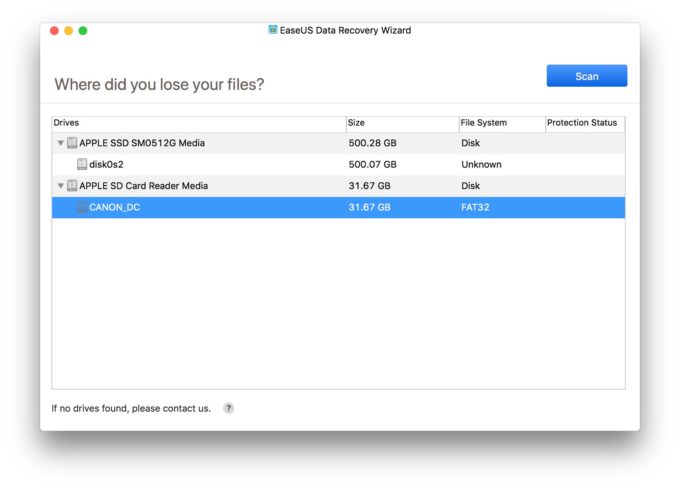Click the disk0s2 partition icon
680x488 pixels.
[x=82, y=164]
